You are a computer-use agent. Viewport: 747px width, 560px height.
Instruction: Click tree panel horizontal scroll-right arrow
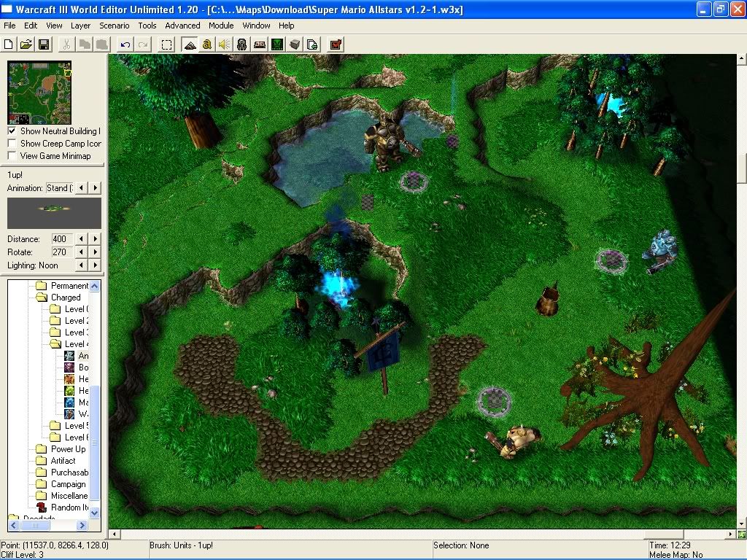pyautogui.click(x=82, y=525)
